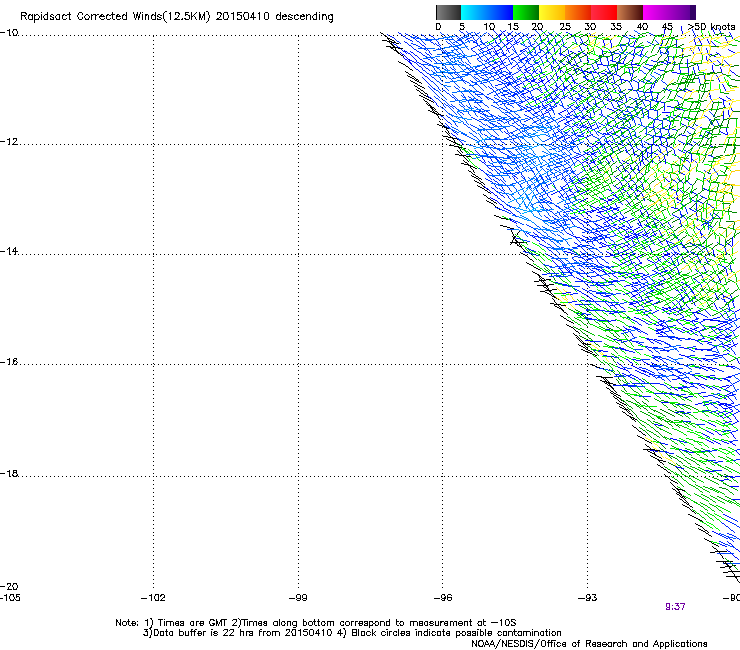The height and width of the screenshot is (650, 740).
Task: Click the -99 longitude axis label
Action: [298, 598]
